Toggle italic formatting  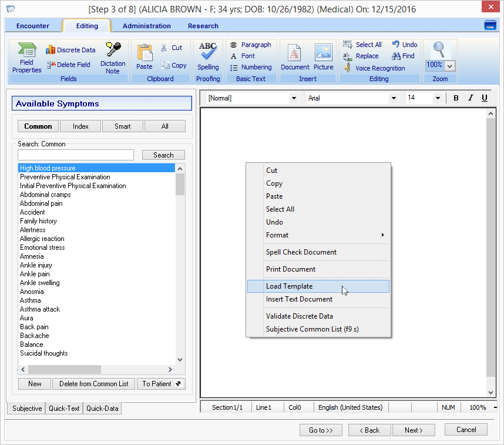(470, 98)
